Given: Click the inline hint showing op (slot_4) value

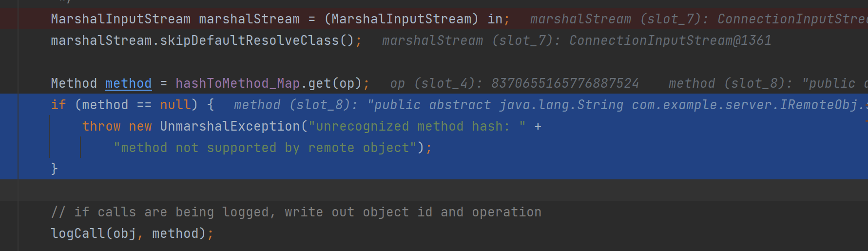Looking at the screenshot, I should click(x=514, y=83).
